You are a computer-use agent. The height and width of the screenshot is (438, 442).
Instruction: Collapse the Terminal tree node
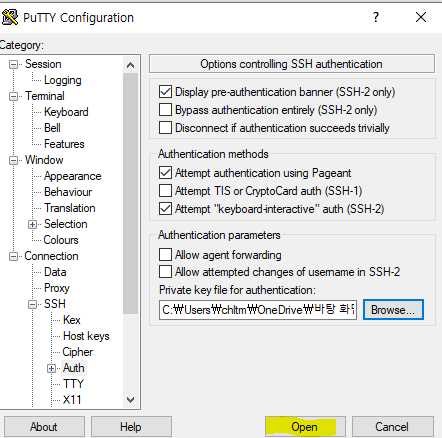pyautogui.click(x=13, y=96)
